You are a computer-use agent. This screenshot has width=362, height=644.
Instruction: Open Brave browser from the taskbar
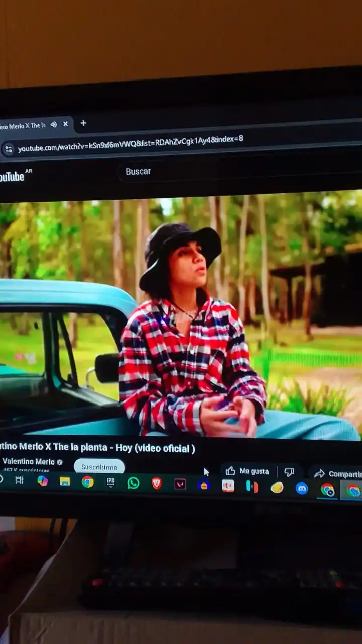coord(157,484)
